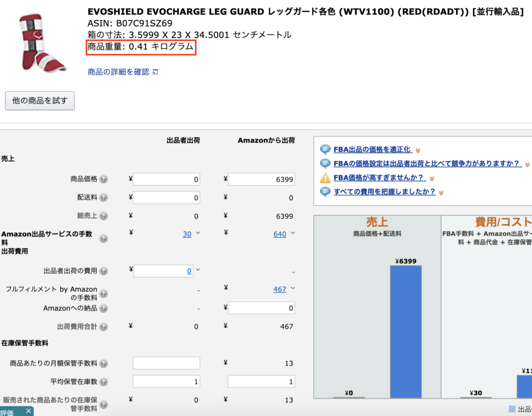This screenshot has width=532, height=416.
Task: Open help icon beside 平均保管在庫数
Action: pyautogui.click(x=103, y=382)
